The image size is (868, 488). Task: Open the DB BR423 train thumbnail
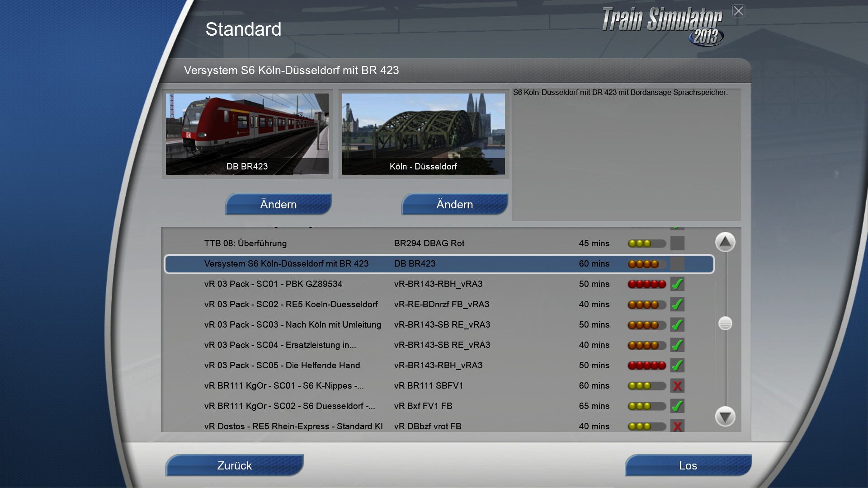(x=247, y=134)
